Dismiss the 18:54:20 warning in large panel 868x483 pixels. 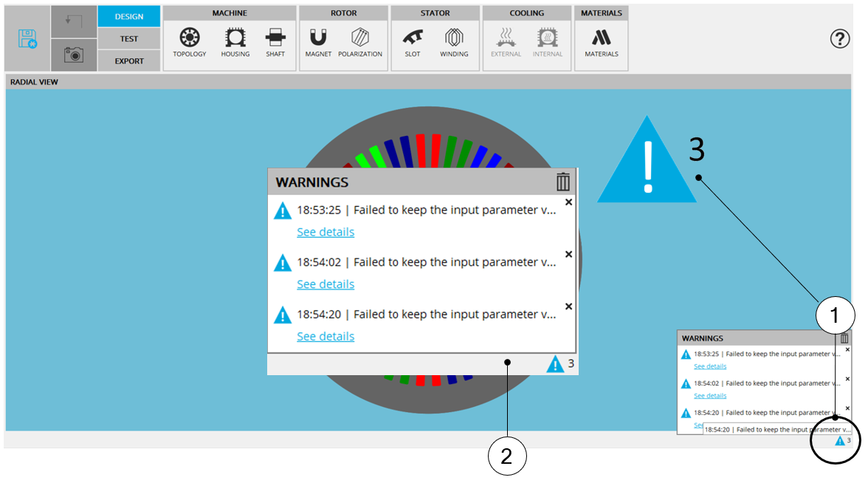[568, 306]
